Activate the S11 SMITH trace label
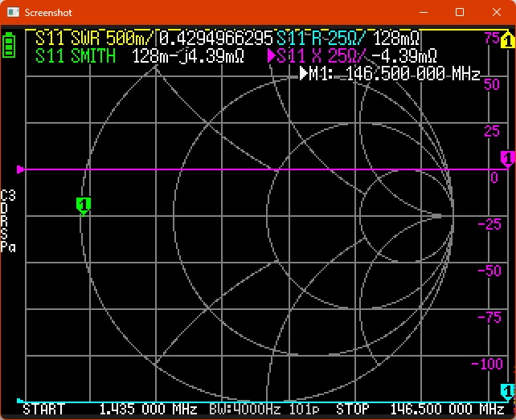Image resolution: width=516 pixels, height=420 pixels. 76,56
